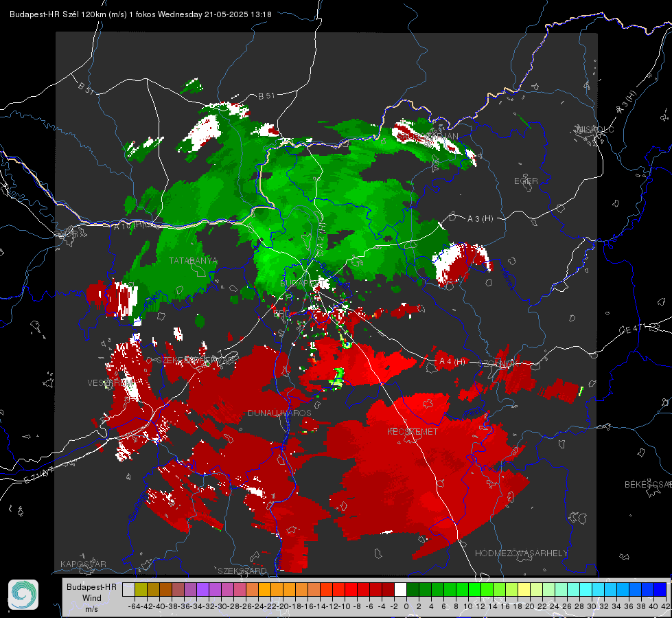Viewport: 672px width, 618px height.
Task: Select the EGER city label
Action: point(526,181)
